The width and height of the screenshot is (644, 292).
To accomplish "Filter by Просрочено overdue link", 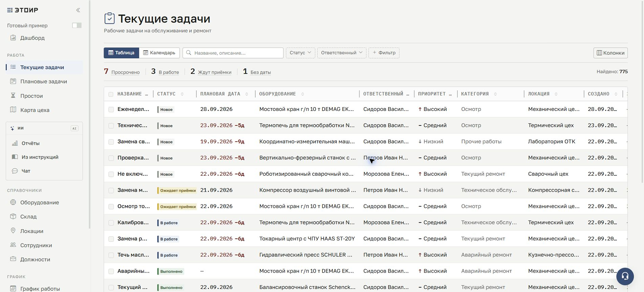I will (x=125, y=72).
